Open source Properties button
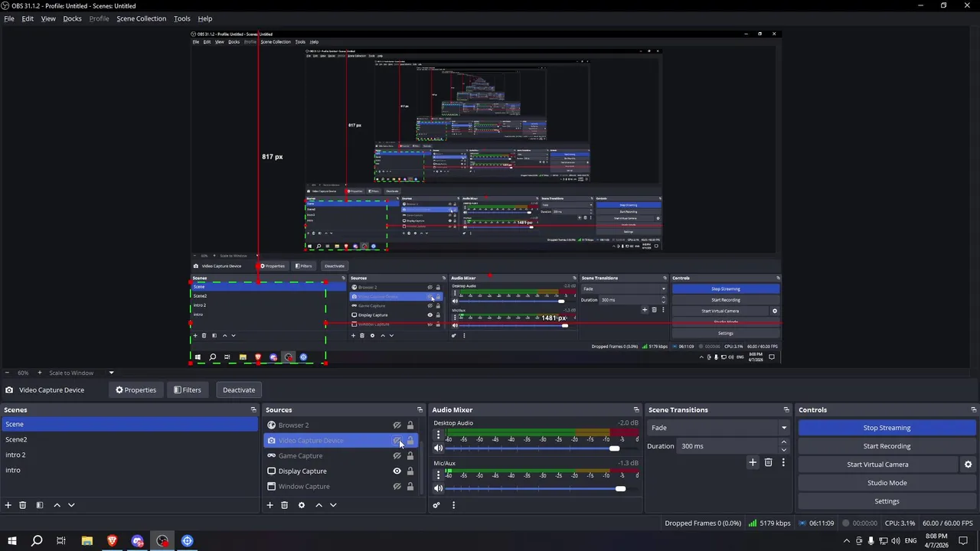 [x=136, y=390]
